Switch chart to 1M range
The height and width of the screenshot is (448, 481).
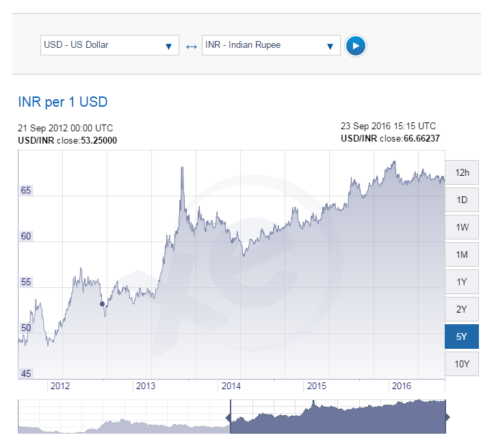462,254
